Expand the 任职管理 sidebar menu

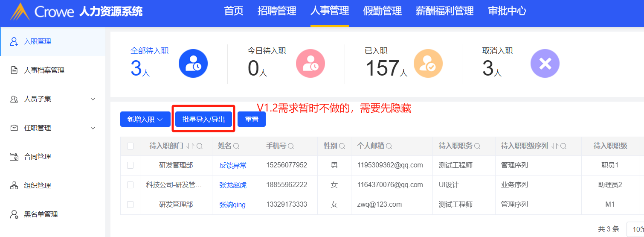[52, 128]
